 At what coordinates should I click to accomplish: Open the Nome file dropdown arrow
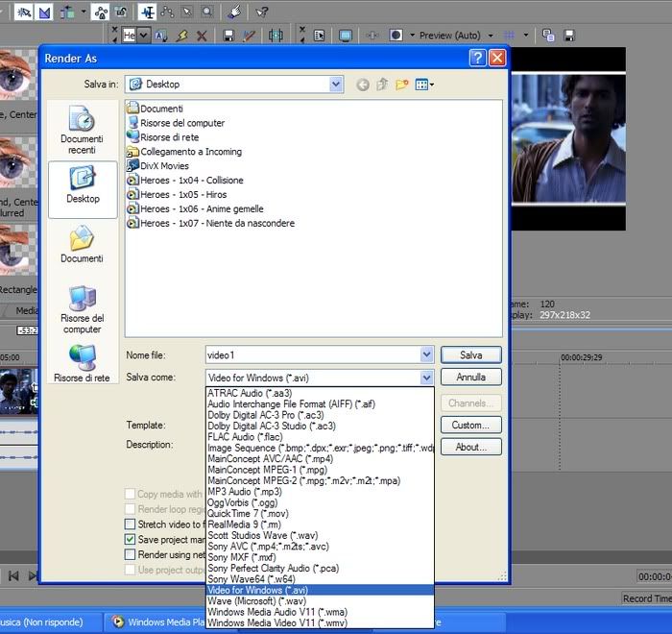pyautogui.click(x=426, y=354)
